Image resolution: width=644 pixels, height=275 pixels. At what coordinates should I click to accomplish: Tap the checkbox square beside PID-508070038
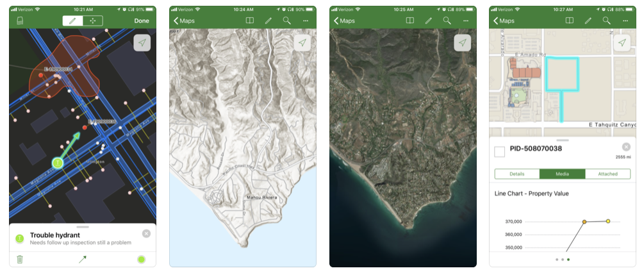pyautogui.click(x=499, y=152)
